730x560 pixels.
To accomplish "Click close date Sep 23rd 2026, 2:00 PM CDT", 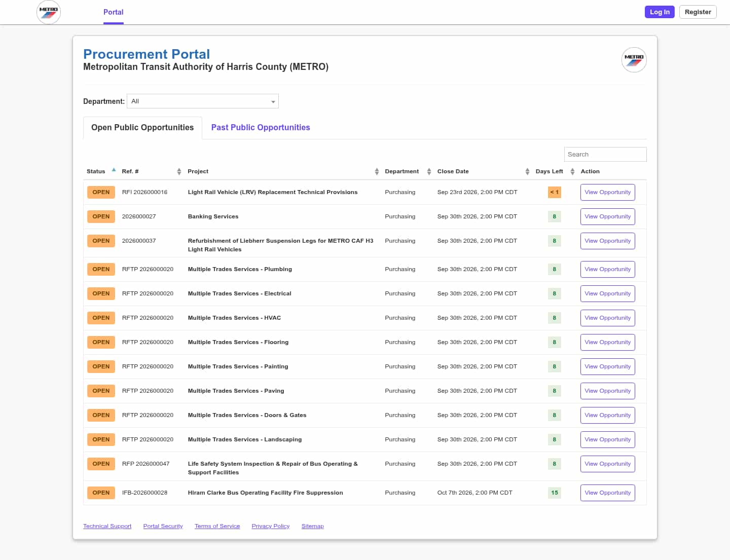I will click(x=477, y=193).
